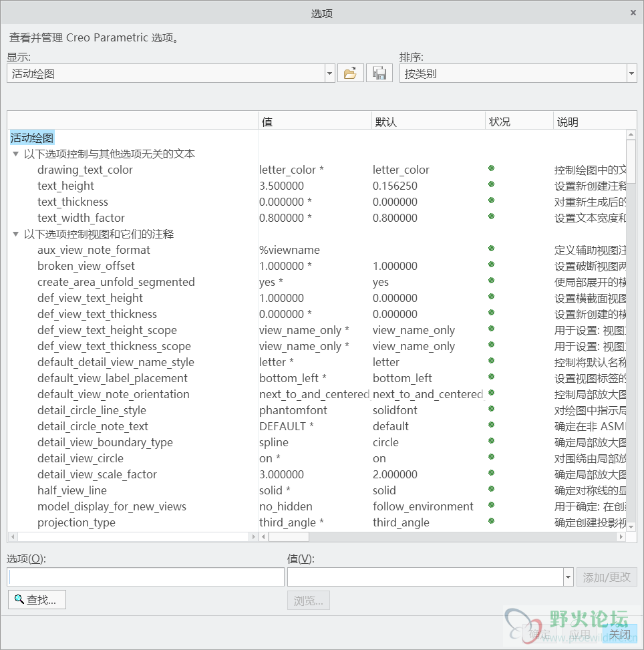
Task: Open configuration file folder icon
Action: pyautogui.click(x=351, y=73)
